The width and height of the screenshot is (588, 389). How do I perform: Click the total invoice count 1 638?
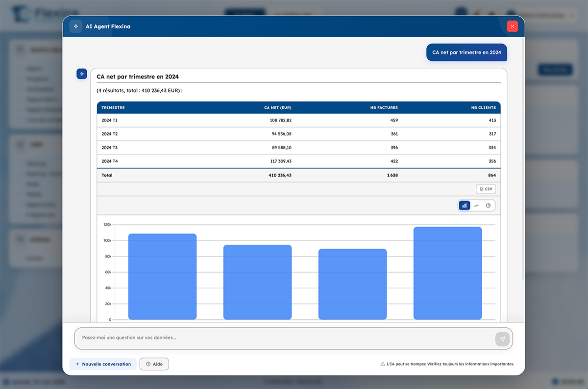[392, 175]
